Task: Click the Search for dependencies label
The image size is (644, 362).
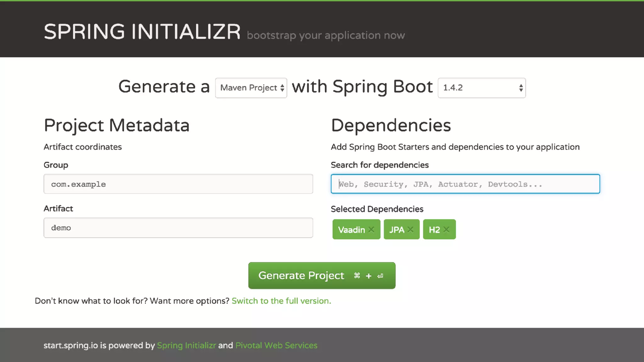Action: [380, 165]
